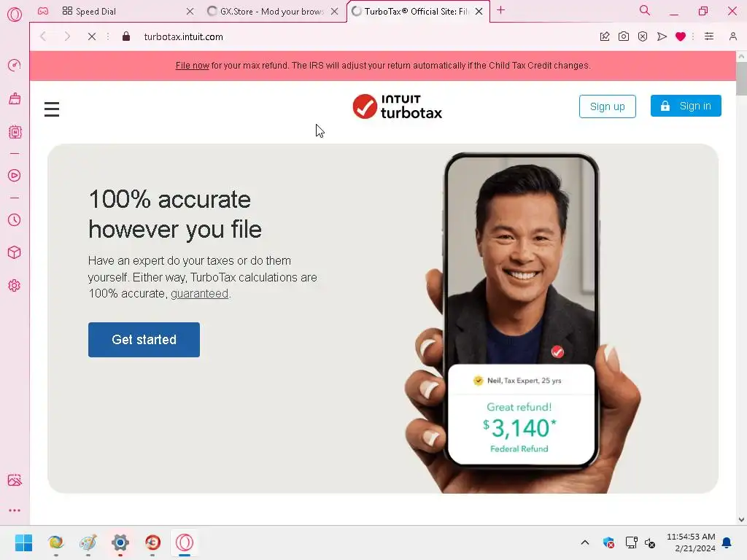Open network status tray icon
Image resolution: width=747 pixels, height=560 pixels.
point(631,542)
